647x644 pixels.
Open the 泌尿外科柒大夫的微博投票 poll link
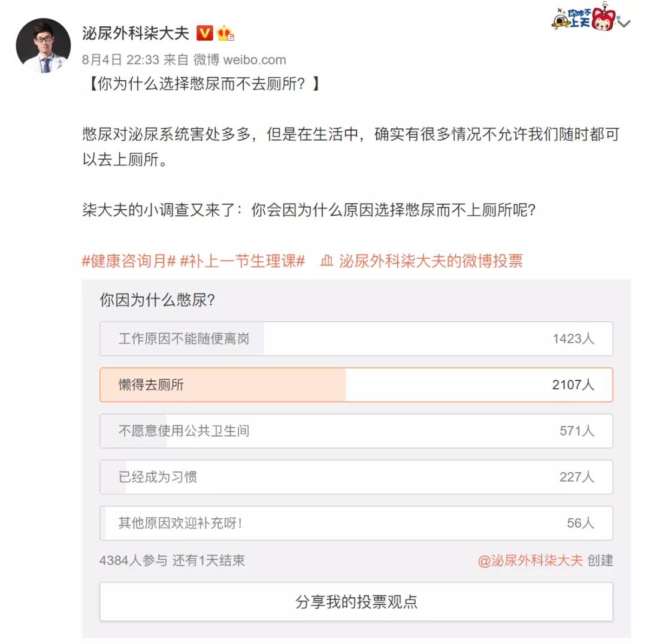coord(430,261)
